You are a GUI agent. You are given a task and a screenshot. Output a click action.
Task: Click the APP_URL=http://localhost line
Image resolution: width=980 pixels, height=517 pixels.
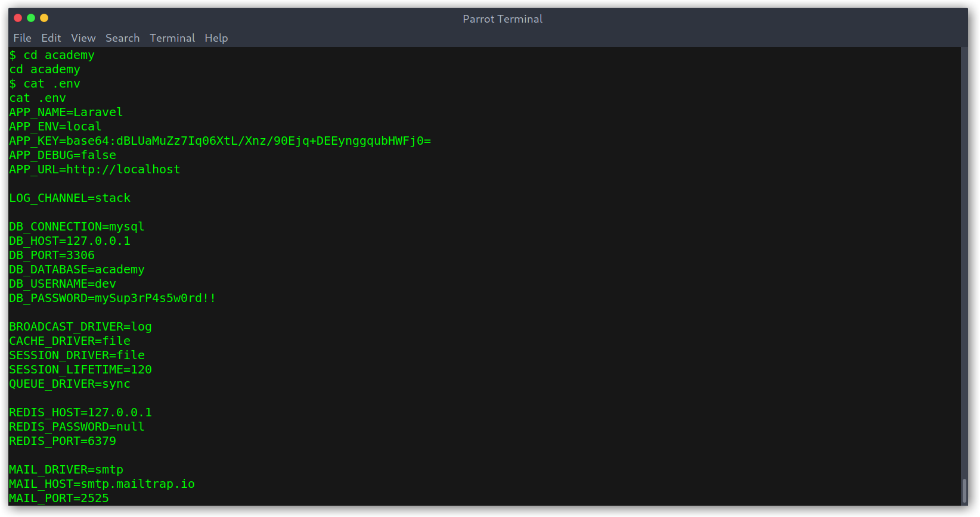pos(95,170)
